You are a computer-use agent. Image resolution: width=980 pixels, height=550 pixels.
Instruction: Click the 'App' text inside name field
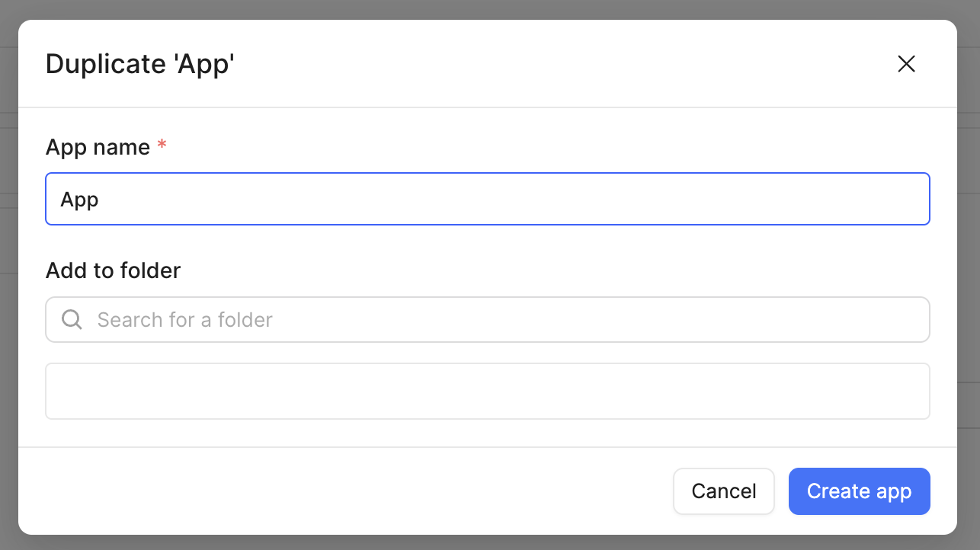tap(79, 200)
